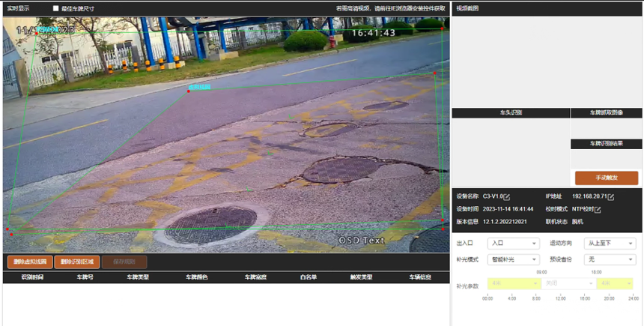Click the edit icon next to IP address 192.168.20.71
Viewport: 644px width, 326px height.
pos(611,196)
